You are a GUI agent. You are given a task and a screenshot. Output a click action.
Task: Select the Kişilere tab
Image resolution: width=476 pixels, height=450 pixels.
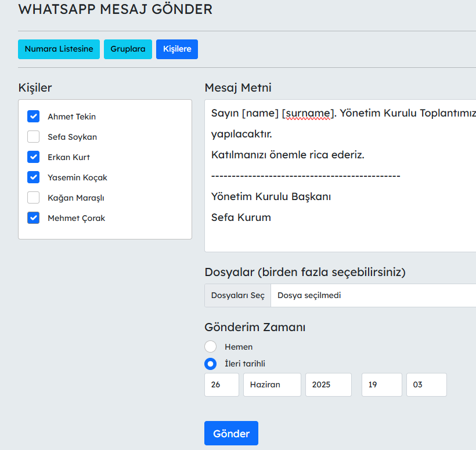coord(177,49)
